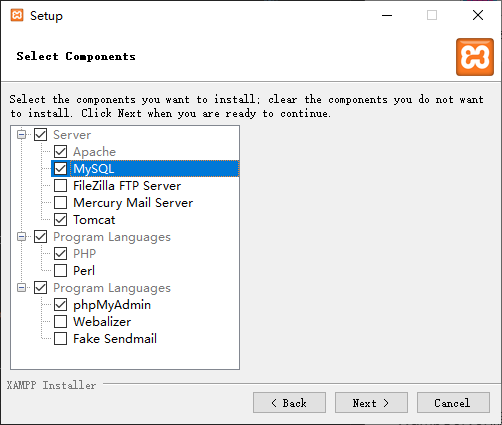Minimize the Setup window
Screen dimensions: 502x425
(387, 15)
